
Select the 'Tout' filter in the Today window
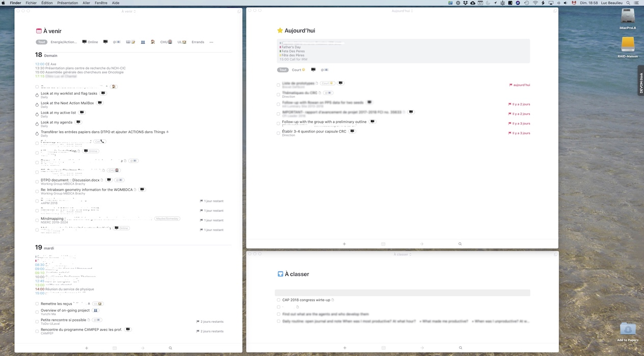[283, 70]
